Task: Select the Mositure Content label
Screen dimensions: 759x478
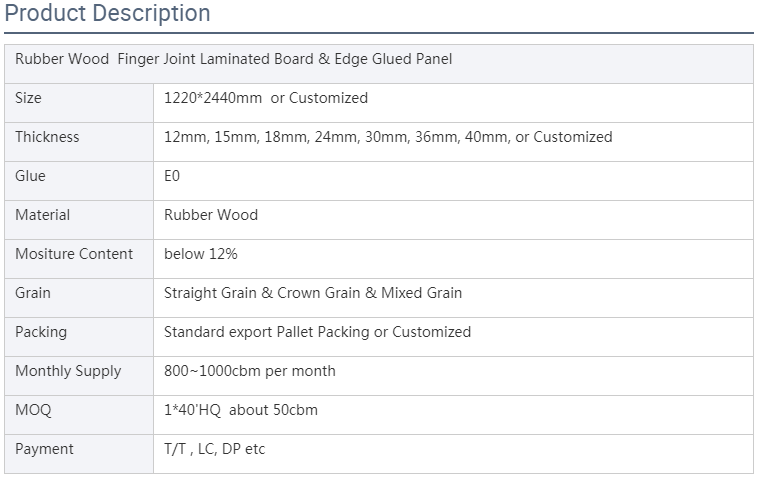Action: coord(74,254)
